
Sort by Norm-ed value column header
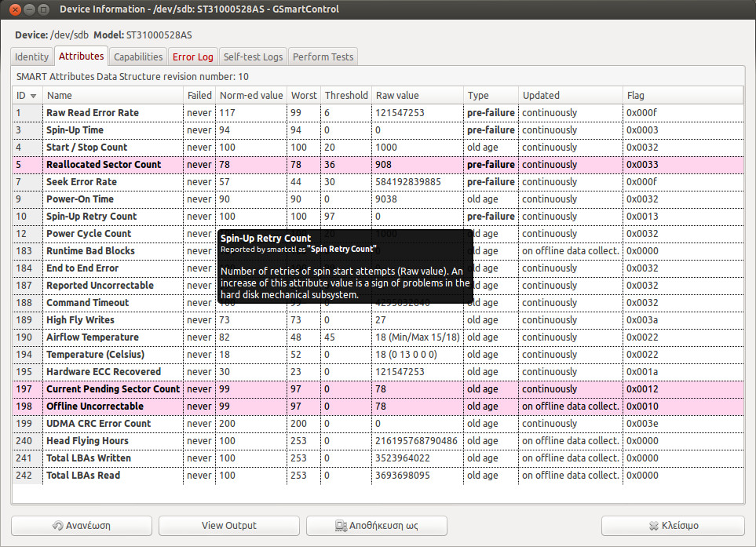(x=251, y=96)
